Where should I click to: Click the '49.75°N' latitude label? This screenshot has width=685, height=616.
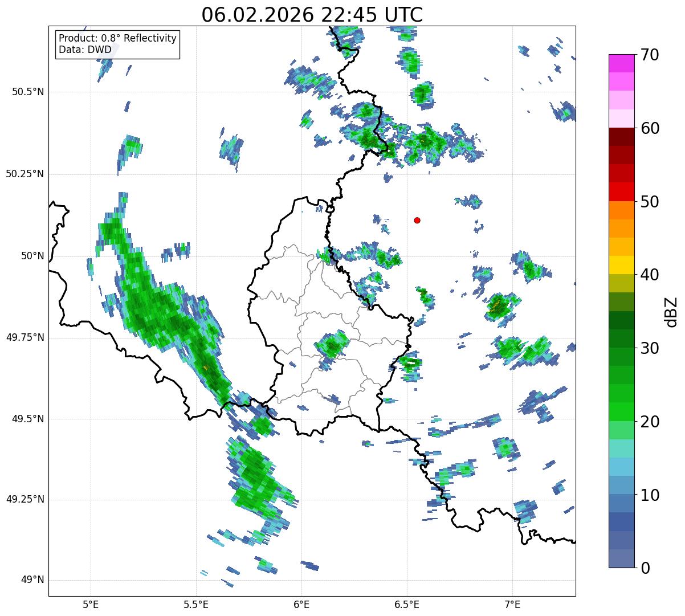pyautogui.click(x=25, y=337)
